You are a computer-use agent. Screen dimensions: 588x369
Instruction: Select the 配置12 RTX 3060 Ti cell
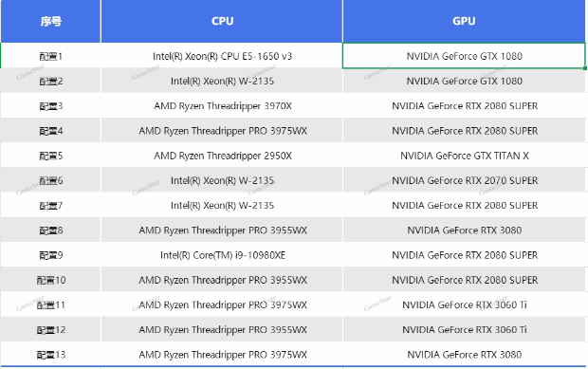[464, 329]
